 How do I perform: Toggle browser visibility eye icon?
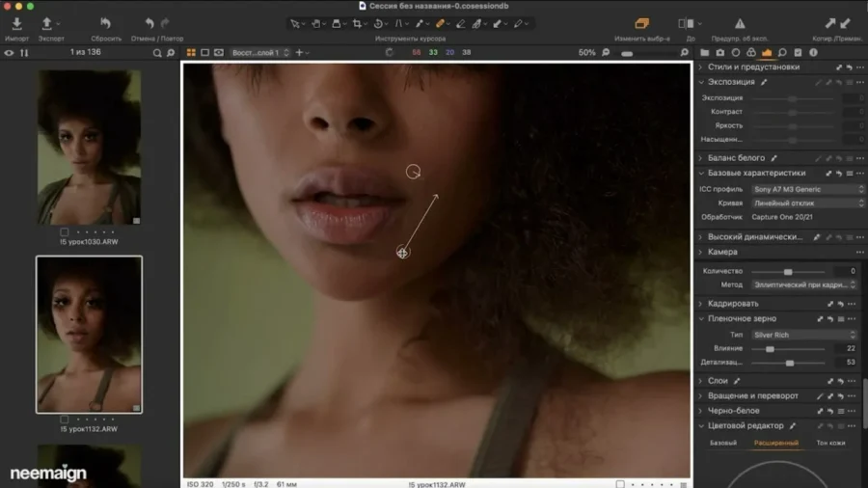pos(9,53)
